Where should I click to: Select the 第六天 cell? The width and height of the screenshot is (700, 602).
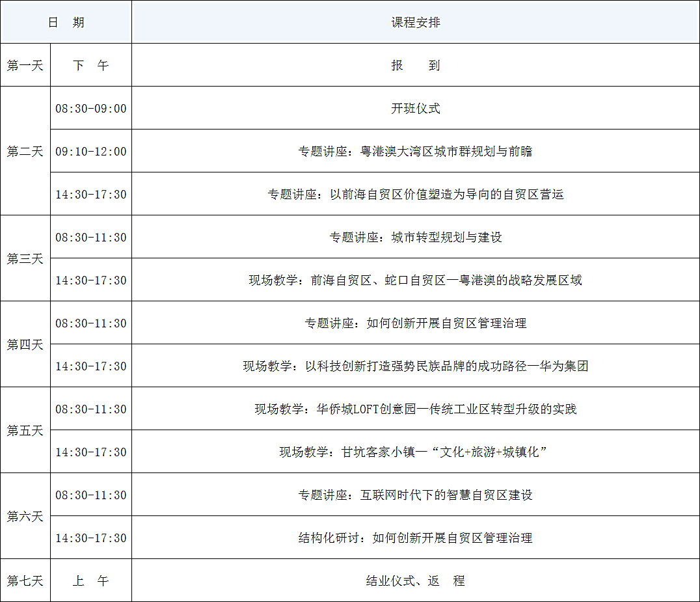[25, 516]
